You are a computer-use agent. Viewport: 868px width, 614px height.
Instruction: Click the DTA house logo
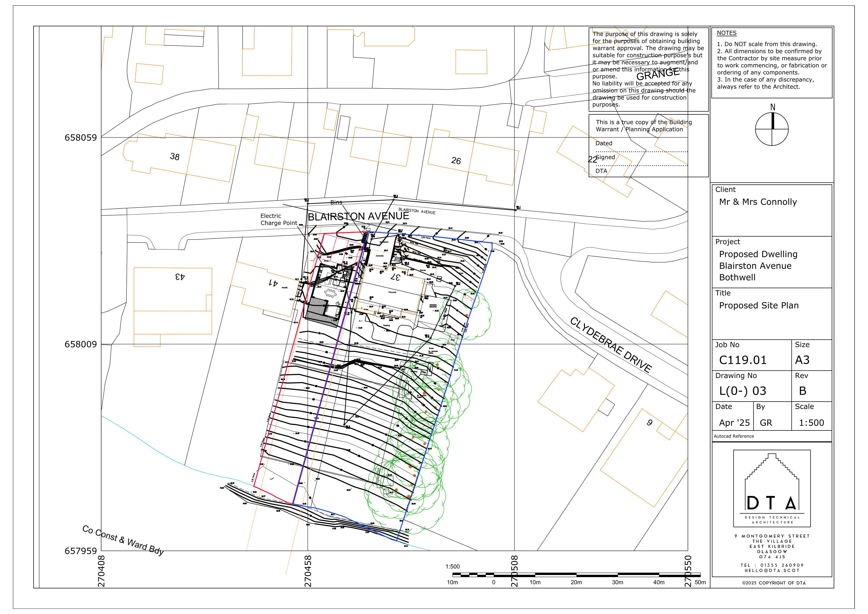point(772,488)
